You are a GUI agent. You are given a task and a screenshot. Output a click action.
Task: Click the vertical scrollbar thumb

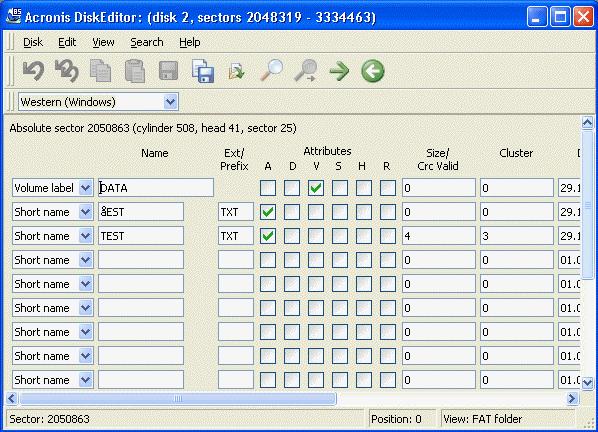pos(587,205)
